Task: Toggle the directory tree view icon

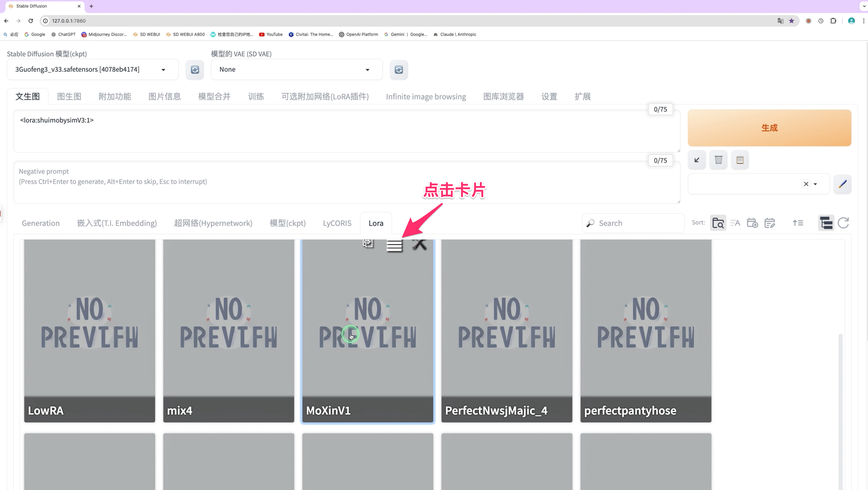Action: [x=826, y=223]
